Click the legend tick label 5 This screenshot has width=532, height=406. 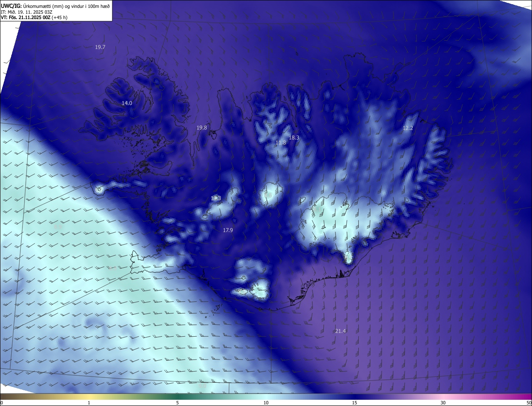point(177,403)
